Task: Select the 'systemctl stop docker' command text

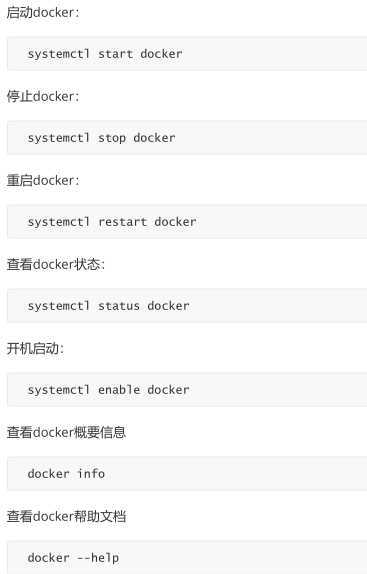Action: click(101, 138)
